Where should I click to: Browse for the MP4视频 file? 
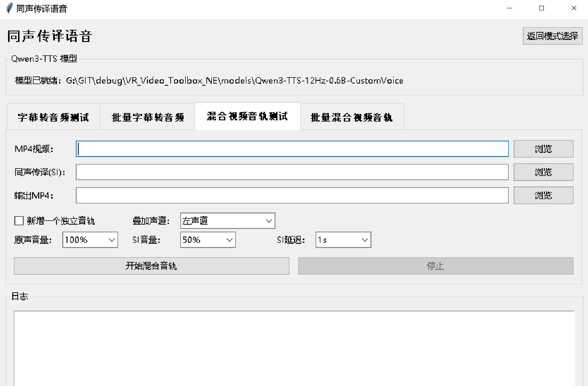[543, 149]
